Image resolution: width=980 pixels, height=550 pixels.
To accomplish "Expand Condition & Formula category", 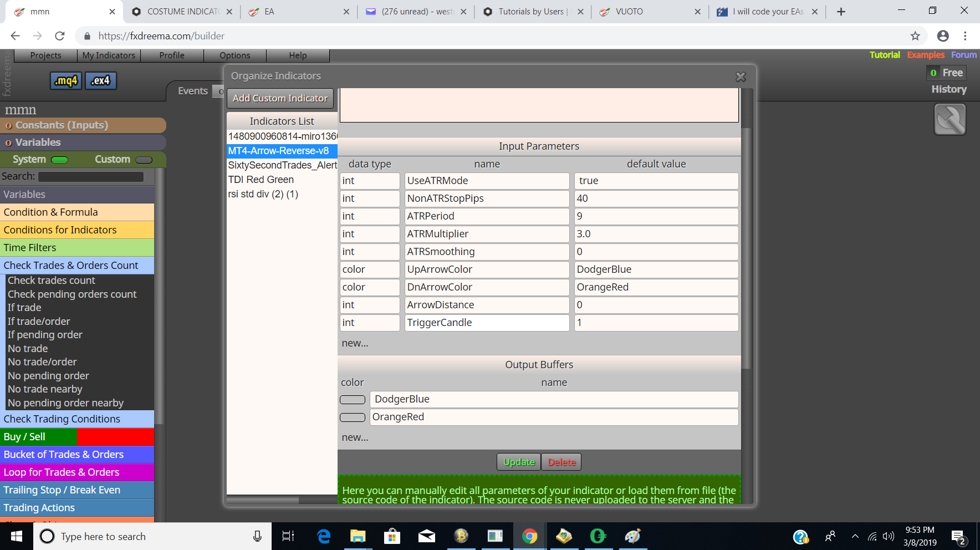I will point(77,212).
